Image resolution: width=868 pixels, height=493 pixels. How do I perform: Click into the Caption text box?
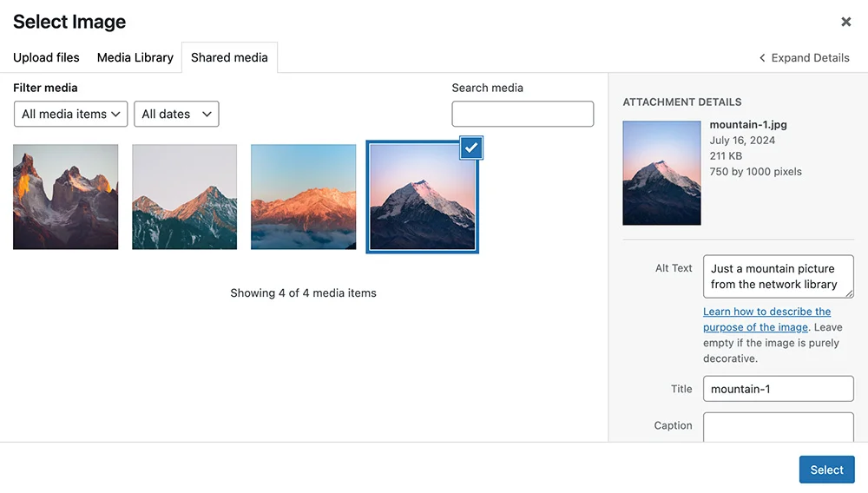[x=778, y=426]
